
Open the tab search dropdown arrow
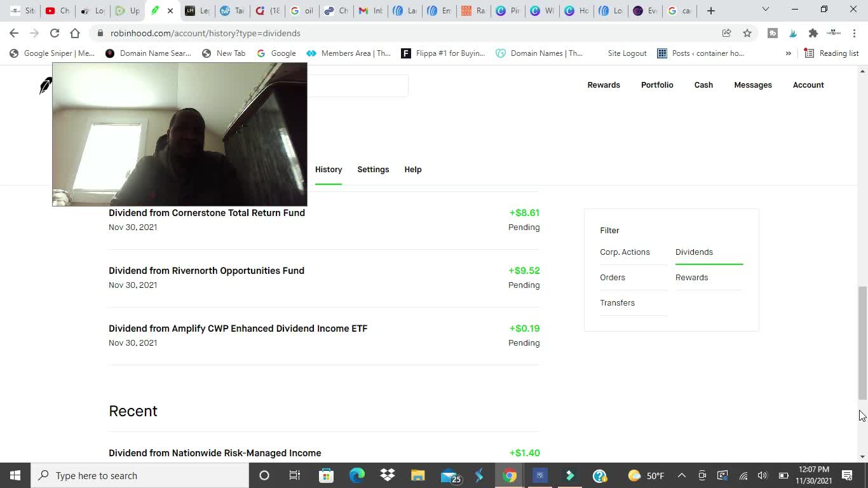pos(766,10)
